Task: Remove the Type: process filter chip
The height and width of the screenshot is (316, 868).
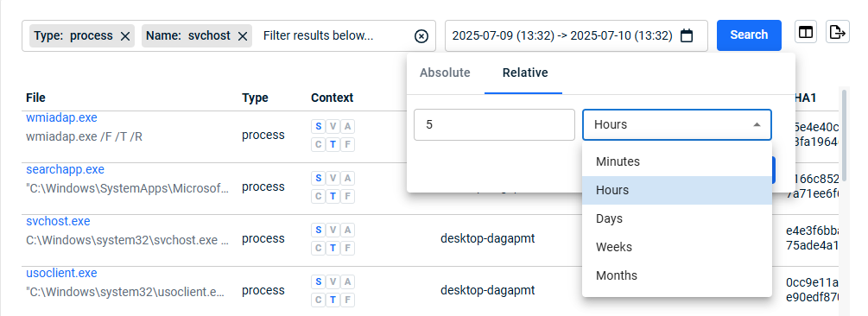Action: click(125, 36)
